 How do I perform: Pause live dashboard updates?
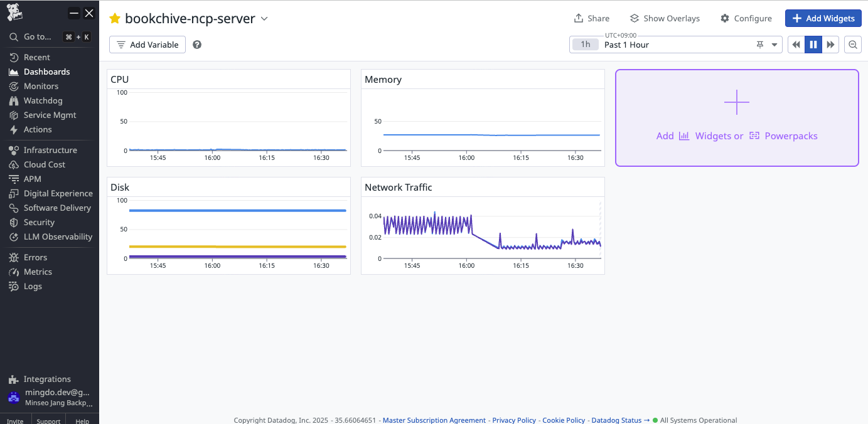(x=813, y=45)
